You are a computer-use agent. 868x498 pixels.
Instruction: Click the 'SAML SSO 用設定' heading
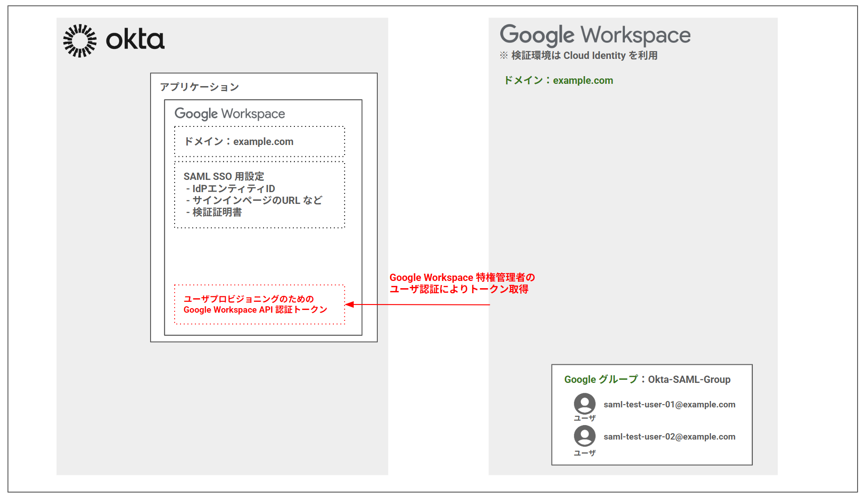pos(224,176)
